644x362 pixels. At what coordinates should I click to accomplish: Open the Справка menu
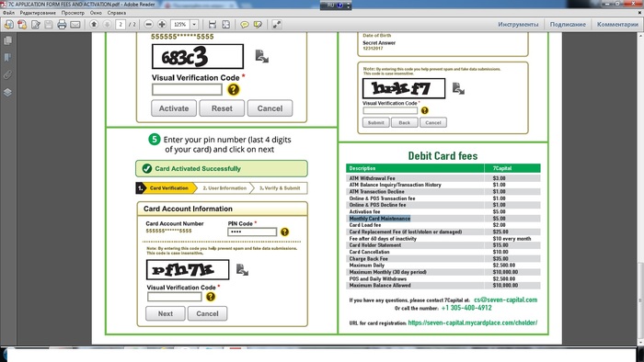tap(117, 13)
